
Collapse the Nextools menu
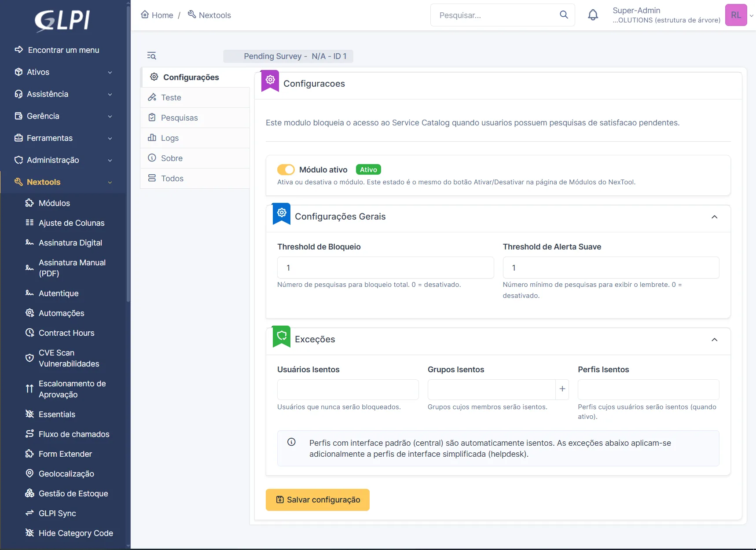pos(62,182)
